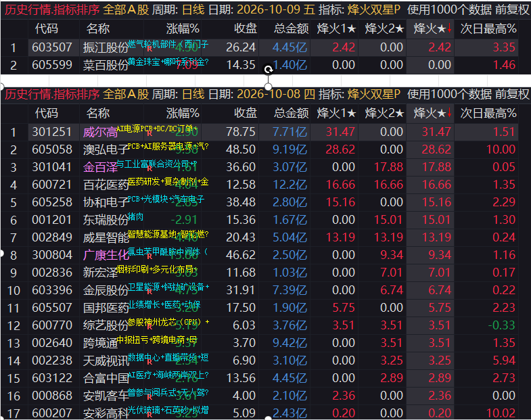Click 次日最高% value -0.33 in 综艺股份 row

501,325
